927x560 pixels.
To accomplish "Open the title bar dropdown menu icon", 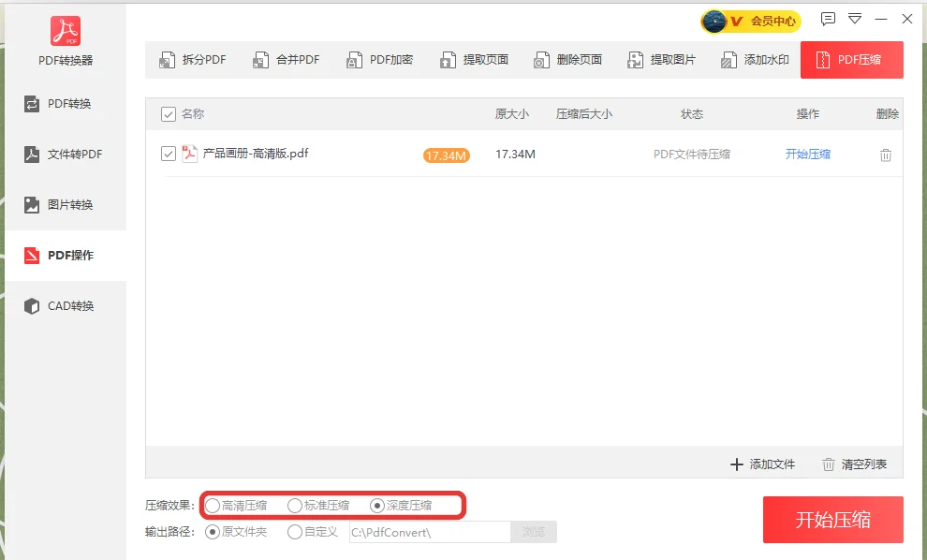I will click(x=855, y=19).
